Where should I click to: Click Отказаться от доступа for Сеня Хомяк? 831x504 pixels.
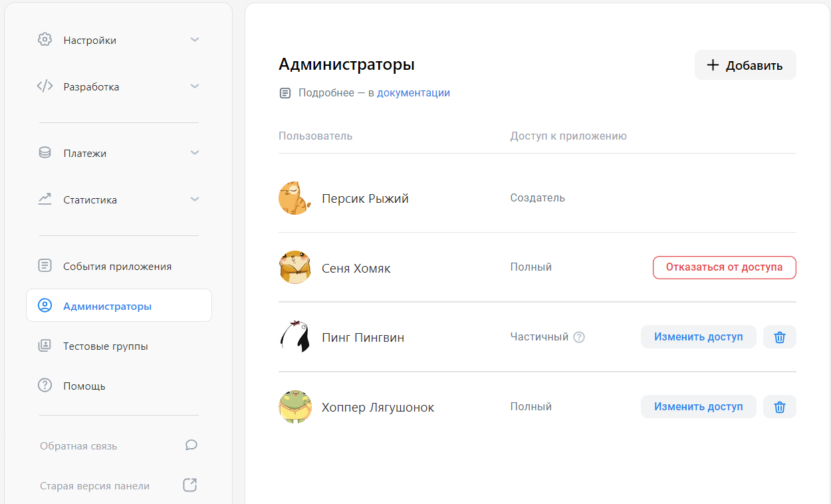pos(724,267)
